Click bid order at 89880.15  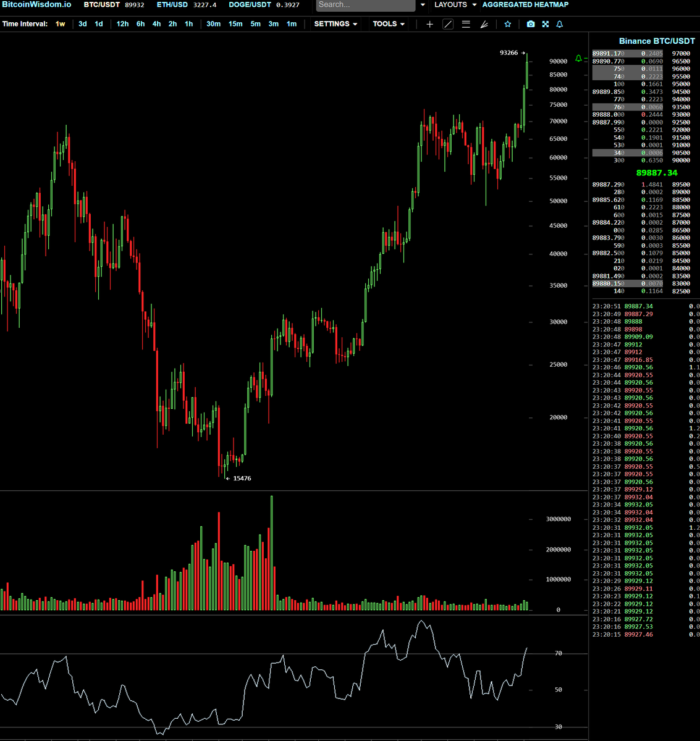pos(628,284)
